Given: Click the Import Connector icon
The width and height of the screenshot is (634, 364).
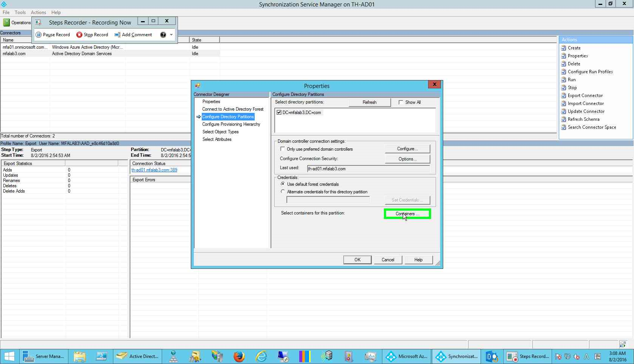Looking at the screenshot, I should click(564, 103).
